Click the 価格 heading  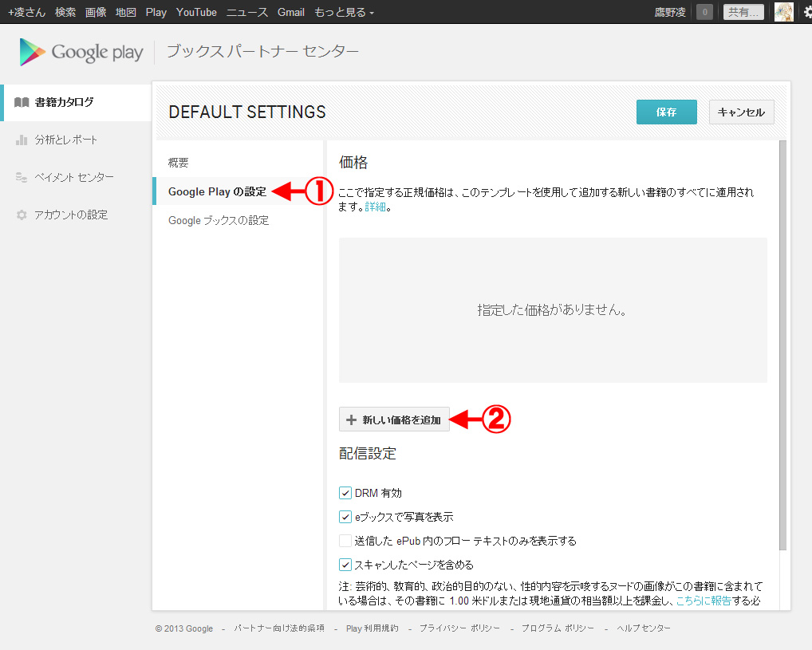[x=353, y=163]
